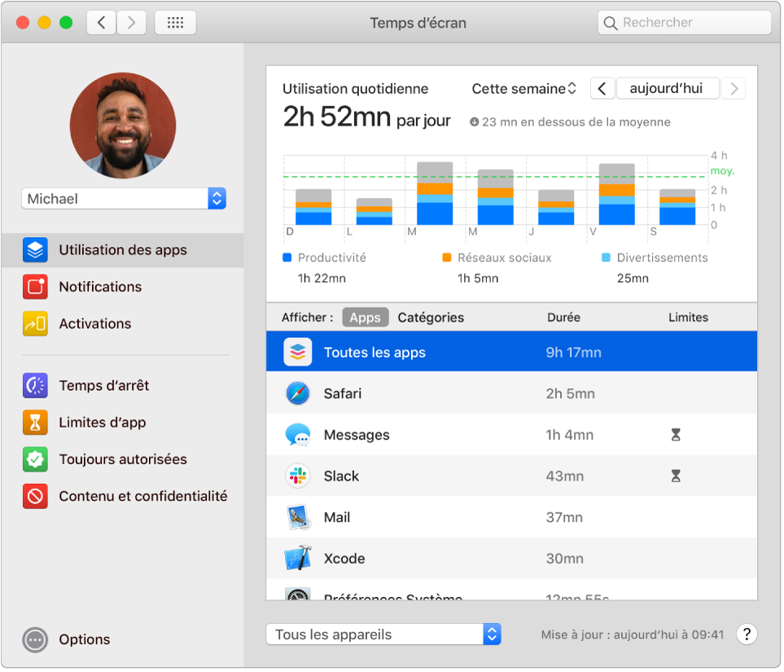This screenshot has width=784, height=672.
Task: Open the Tous les appareils device selector
Action: point(383,632)
